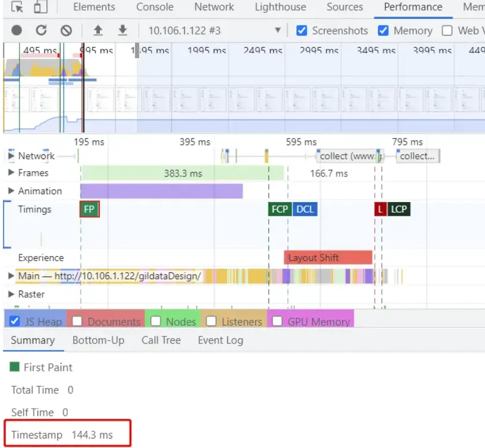Expand the Main thread track
Viewport: 485px width, 448px height.
(11, 276)
